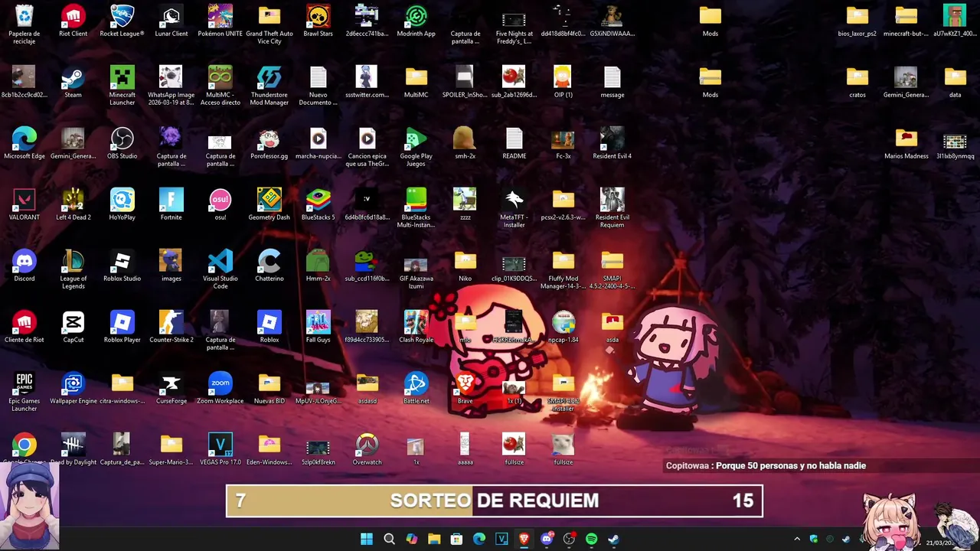Open Grand Theft Auto Vice City folder
Image resolution: width=980 pixels, height=551 pixels.
pos(269,24)
